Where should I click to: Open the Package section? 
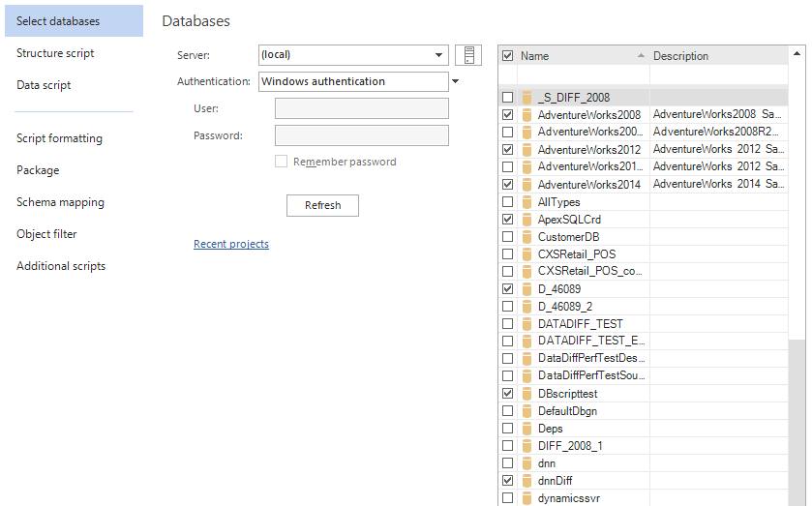(x=38, y=170)
